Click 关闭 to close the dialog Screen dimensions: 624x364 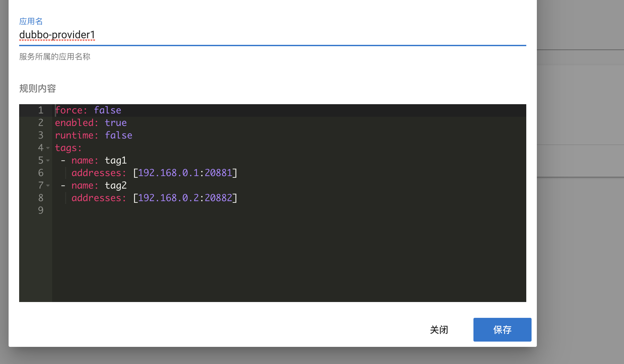(439, 329)
